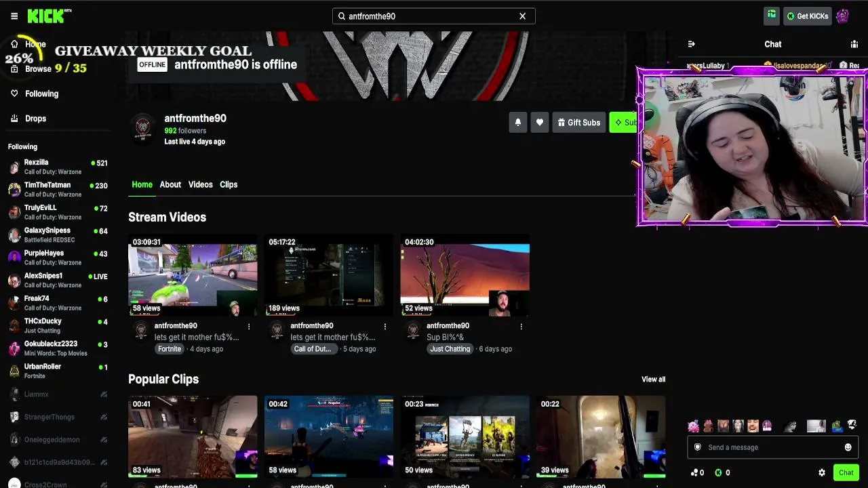Open TimTheTatman's channel in sidebar
Image resolution: width=868 pixels, height=488 pixels.
click(58, 190)
